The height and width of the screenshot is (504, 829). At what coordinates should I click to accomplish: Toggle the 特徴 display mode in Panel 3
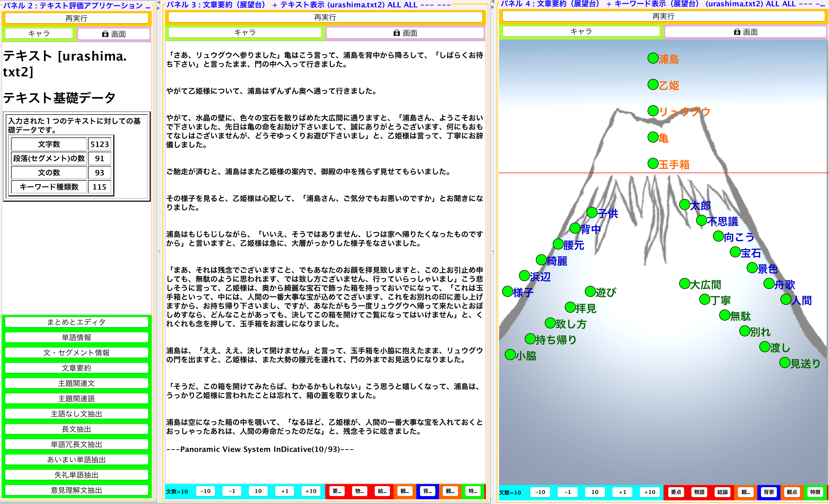[x=473, y=491]
